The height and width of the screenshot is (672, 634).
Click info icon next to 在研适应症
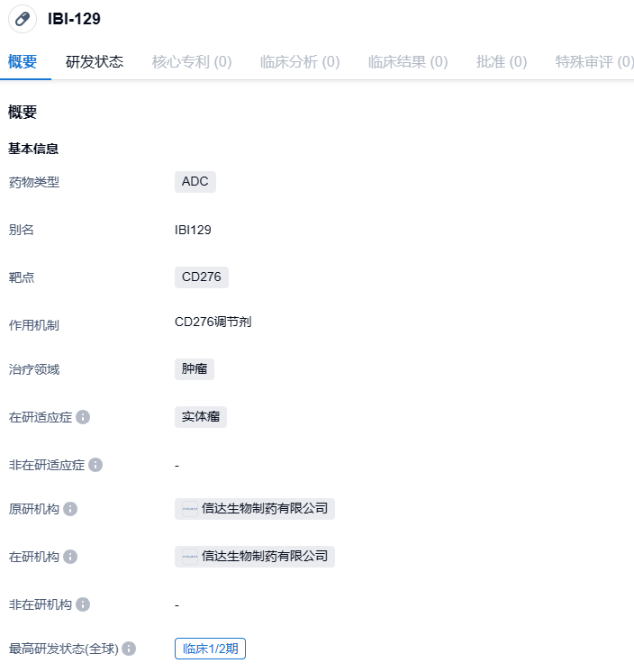83,417
